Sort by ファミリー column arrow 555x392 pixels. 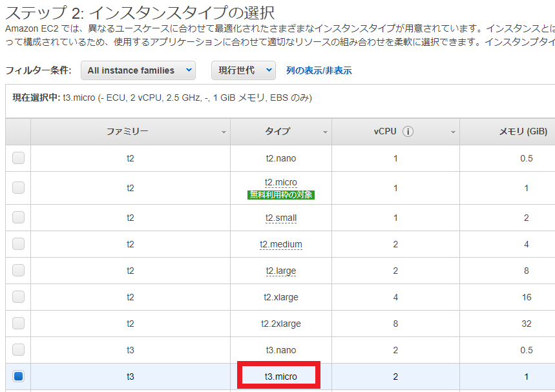pos(224,132)
